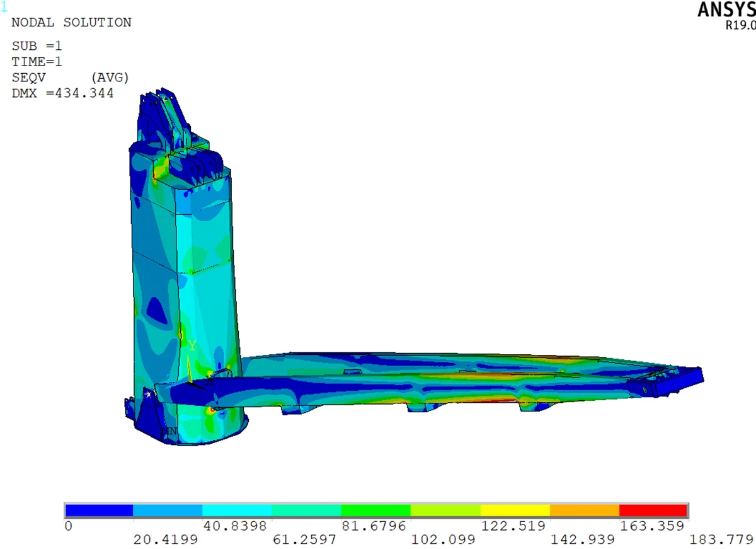Select the orange legend band above 142.939
The height and width of the screenshot is (549, 756).
585,510
